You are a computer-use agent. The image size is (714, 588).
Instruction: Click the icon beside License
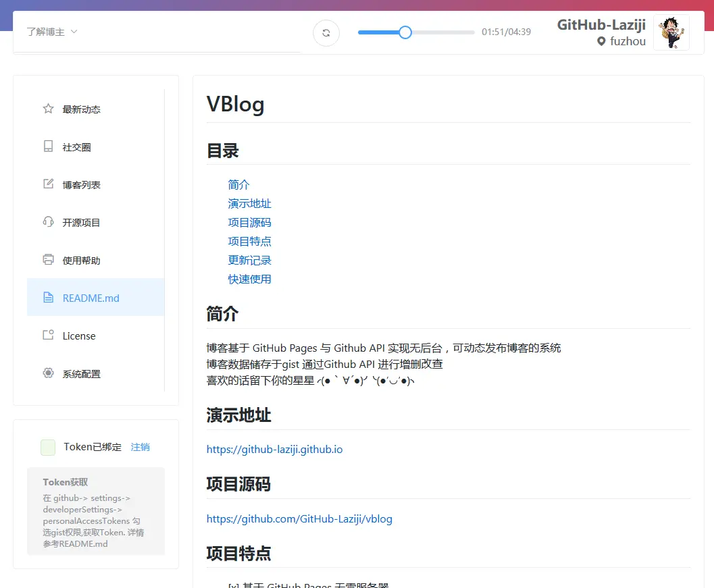click(48, 335)
